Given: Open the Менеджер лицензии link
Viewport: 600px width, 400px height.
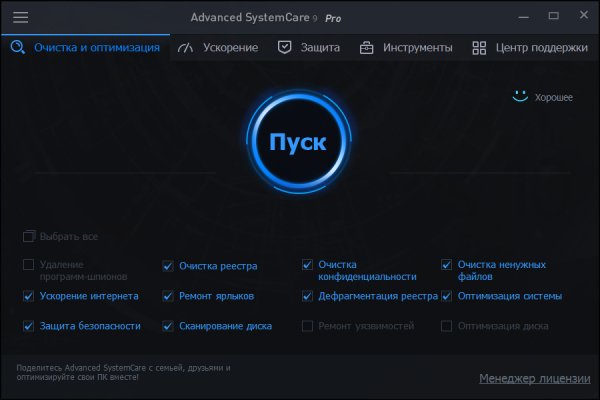Looking at the screenshot, I should click(535, 378).
